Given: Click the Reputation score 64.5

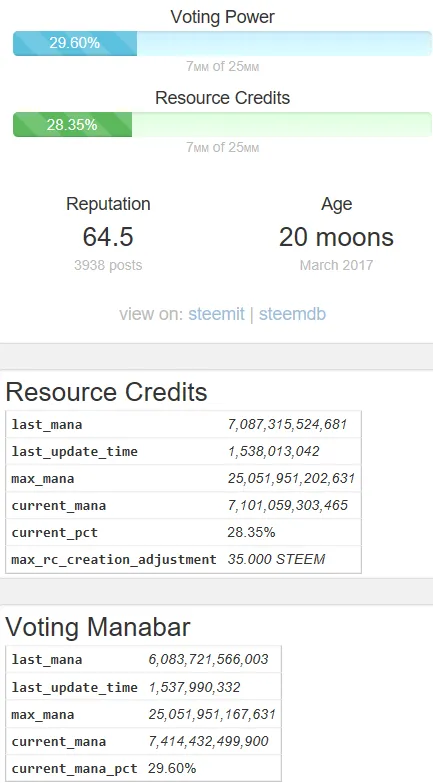Looking at the screenshot, I should tap(108, 237).
